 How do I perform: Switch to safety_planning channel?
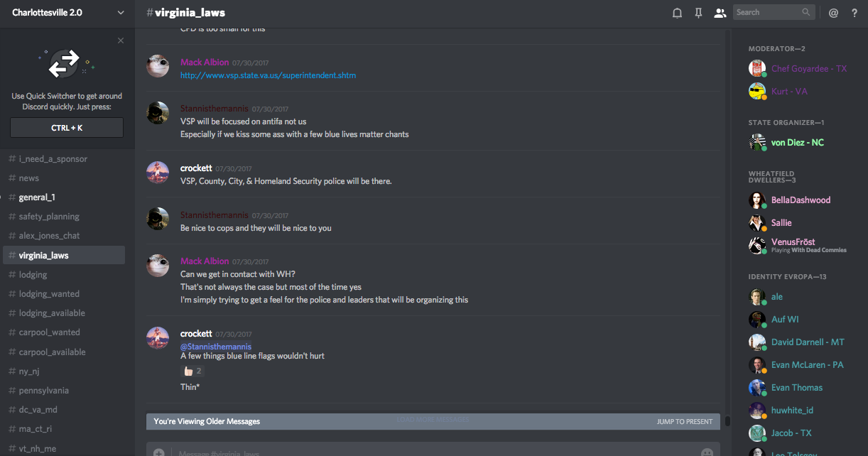pos(49,217)
